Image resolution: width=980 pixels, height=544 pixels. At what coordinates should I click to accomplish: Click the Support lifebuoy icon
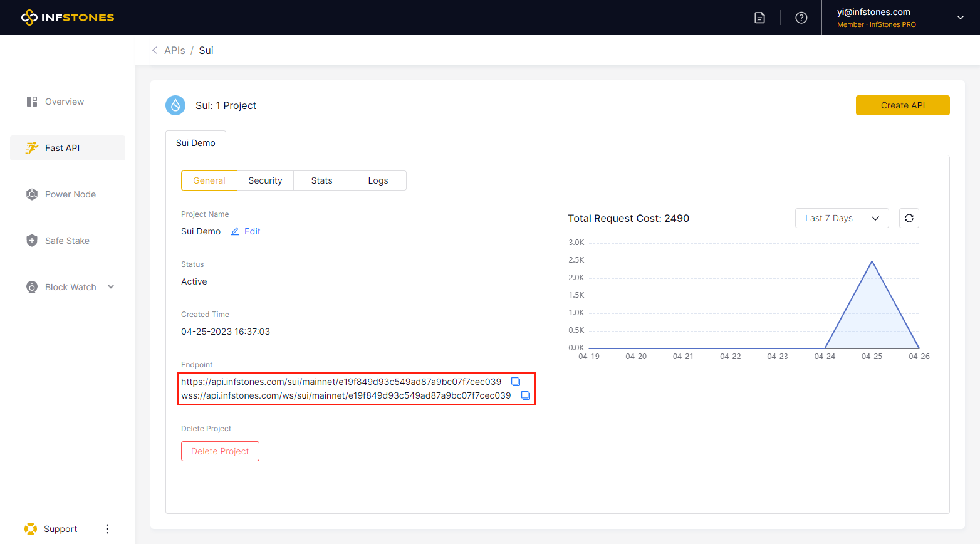31,529
